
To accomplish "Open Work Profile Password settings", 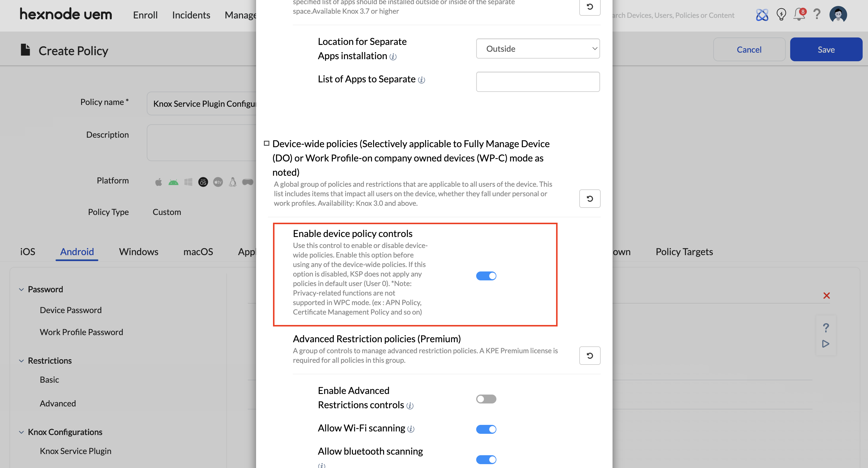I will 81,332.
